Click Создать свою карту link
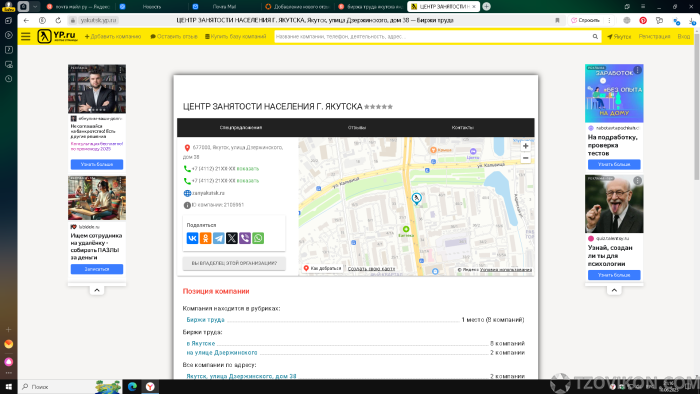Image resolution: width=700 pixels, height=394 pixels. click(371, 269)
